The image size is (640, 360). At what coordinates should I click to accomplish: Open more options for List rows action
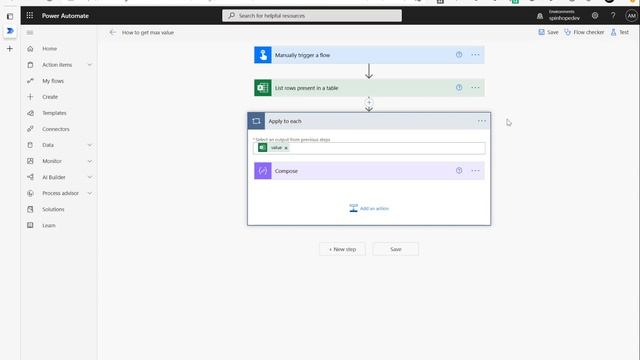point(476,87)
